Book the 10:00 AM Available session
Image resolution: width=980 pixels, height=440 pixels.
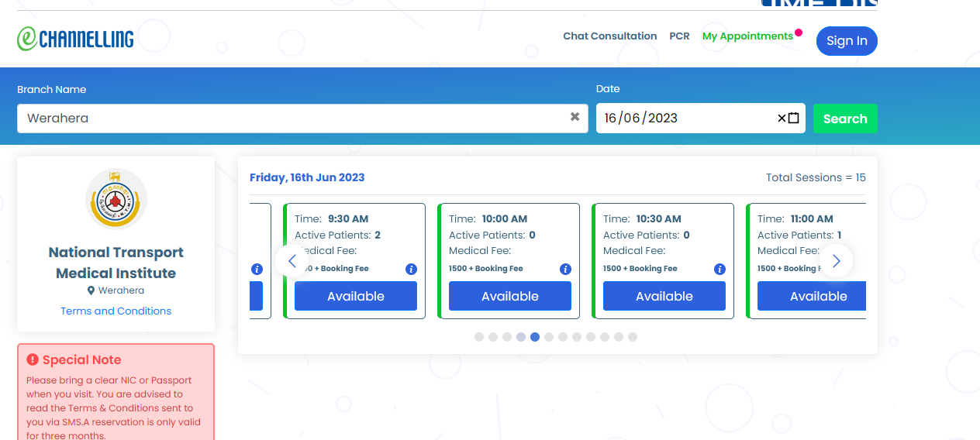point(510,296)
